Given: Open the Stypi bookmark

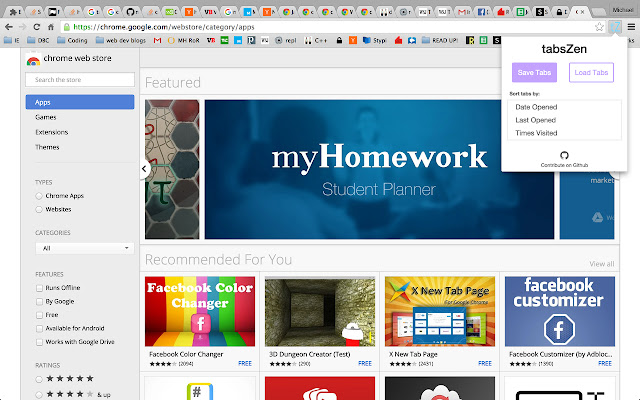Looking at the screenshot, I should [x=374, y=40].
